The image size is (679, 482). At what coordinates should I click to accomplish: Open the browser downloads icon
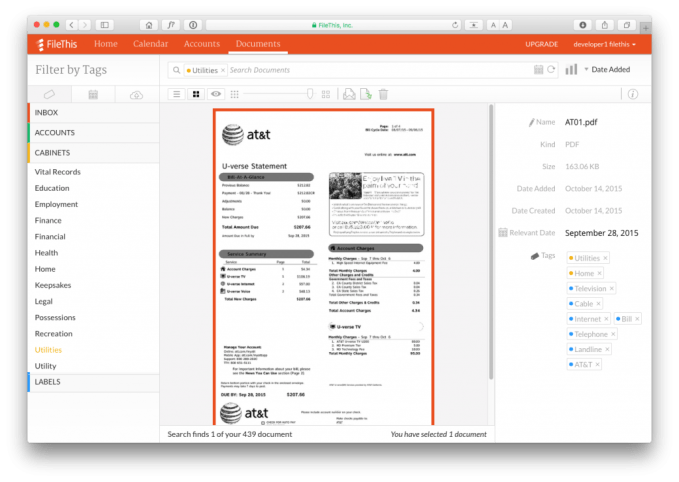583,25
